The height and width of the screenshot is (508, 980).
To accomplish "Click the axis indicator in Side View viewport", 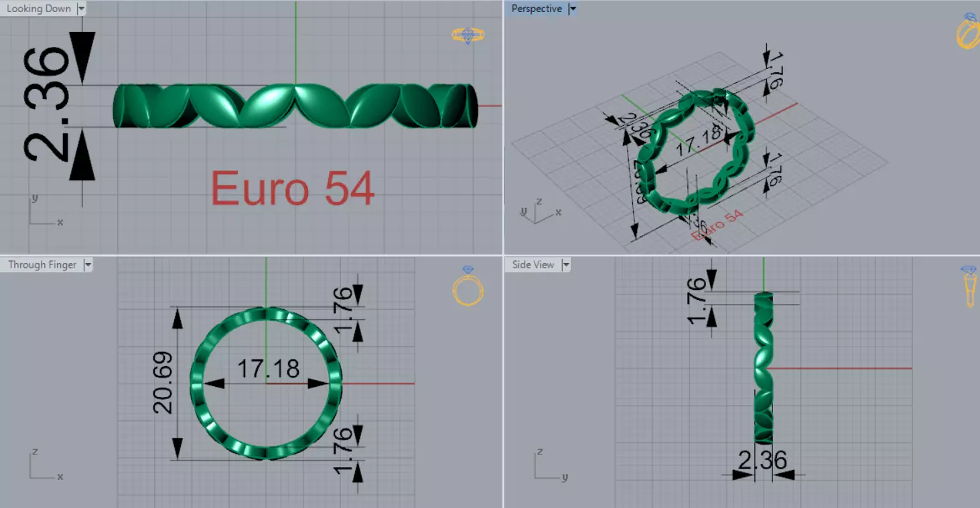I will click(551, 465).
